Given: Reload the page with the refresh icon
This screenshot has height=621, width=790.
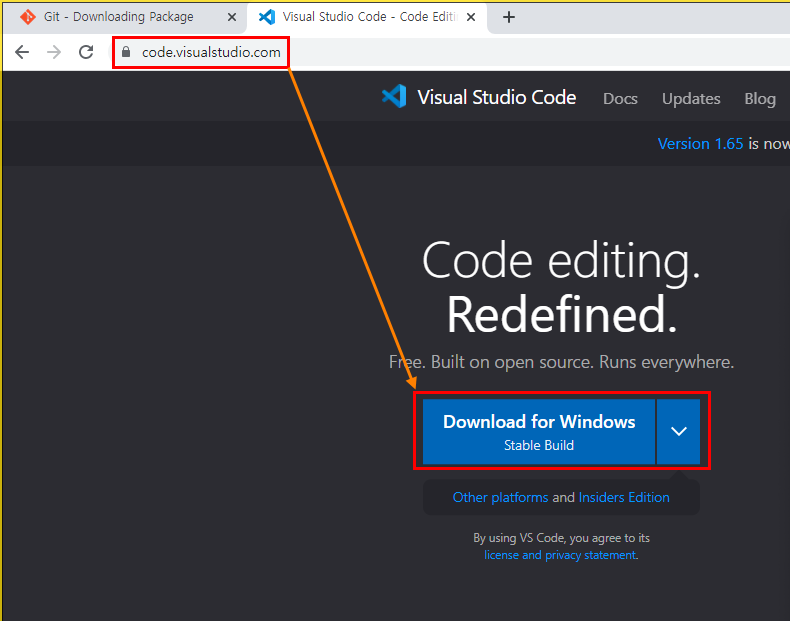Looking at the screenshot, I should [x=86, y=52].
